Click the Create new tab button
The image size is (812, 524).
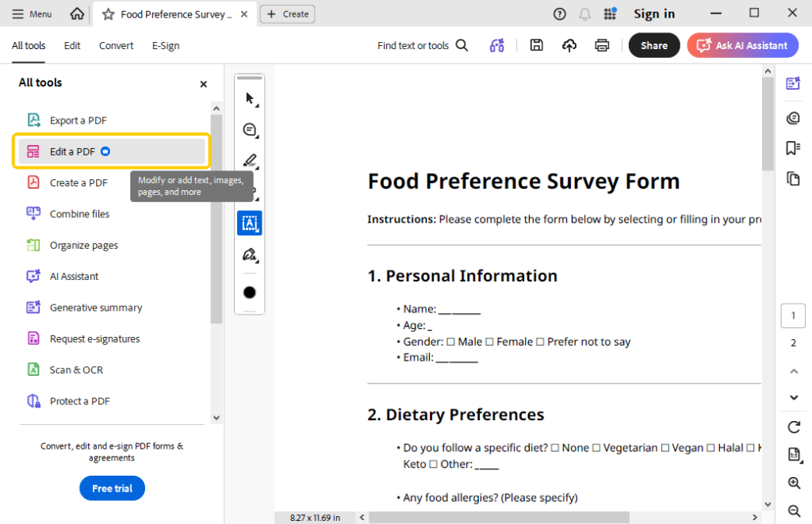[287, 14]
